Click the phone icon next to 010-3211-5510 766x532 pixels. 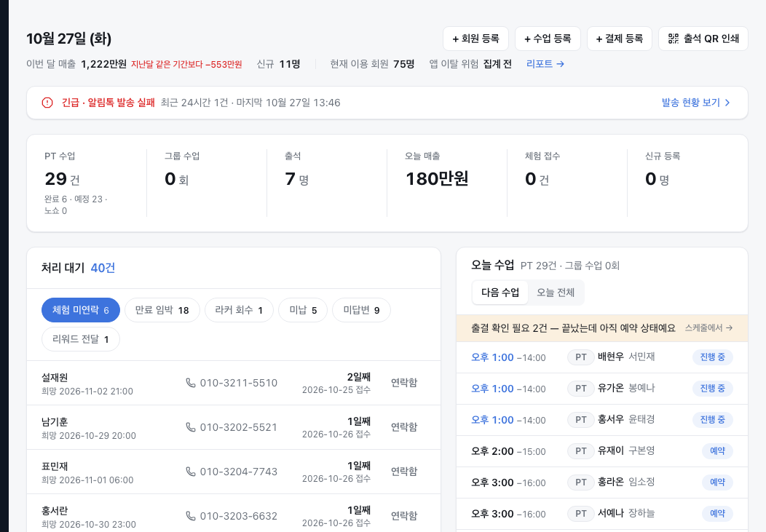coord(191,383)
